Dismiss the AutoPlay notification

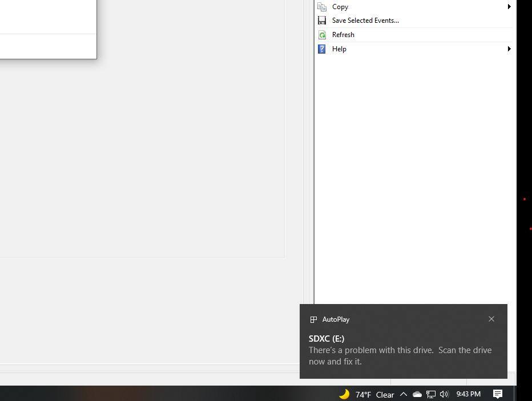click(491, 319)
